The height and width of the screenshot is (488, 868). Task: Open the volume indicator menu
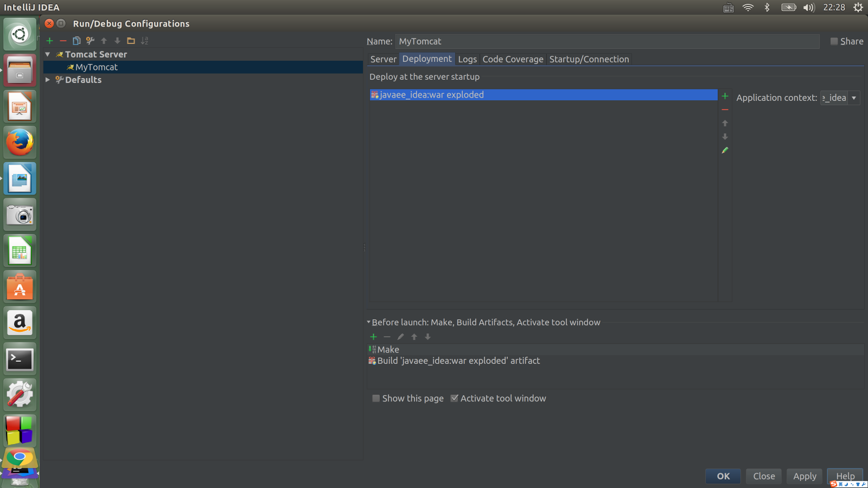pos(809,8)
